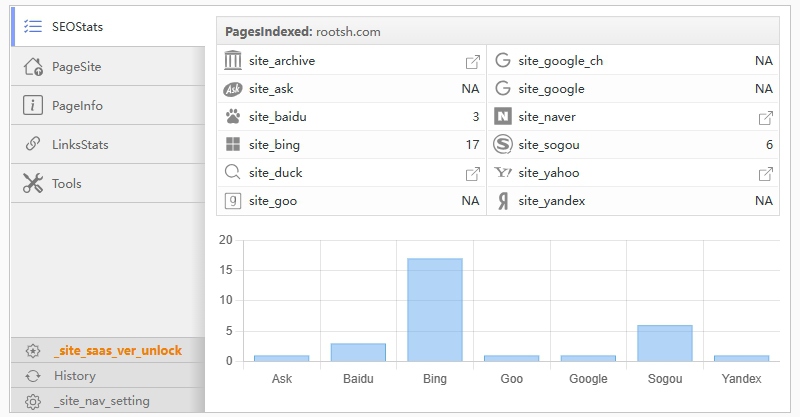Open the PageSite tab

(x=77, y=67)
